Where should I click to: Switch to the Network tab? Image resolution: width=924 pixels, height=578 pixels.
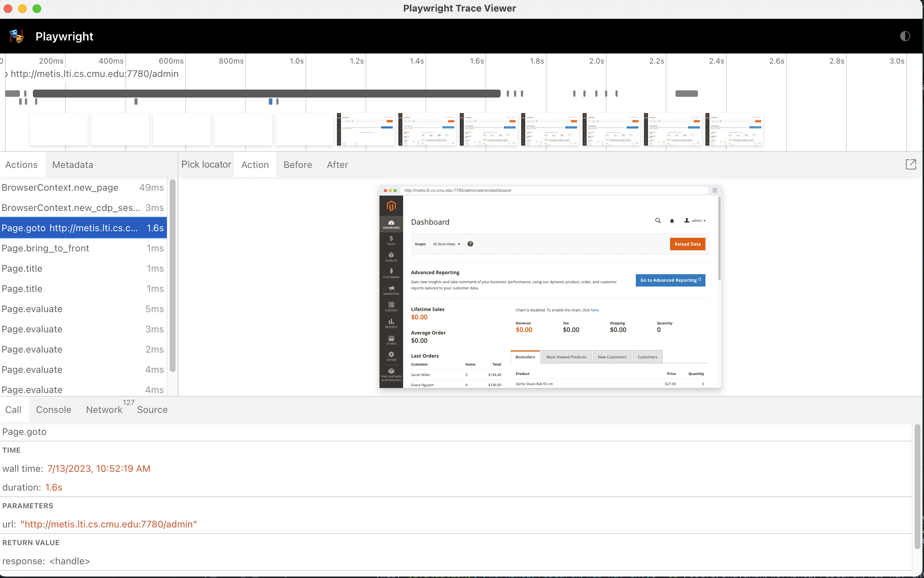point(104,409)
